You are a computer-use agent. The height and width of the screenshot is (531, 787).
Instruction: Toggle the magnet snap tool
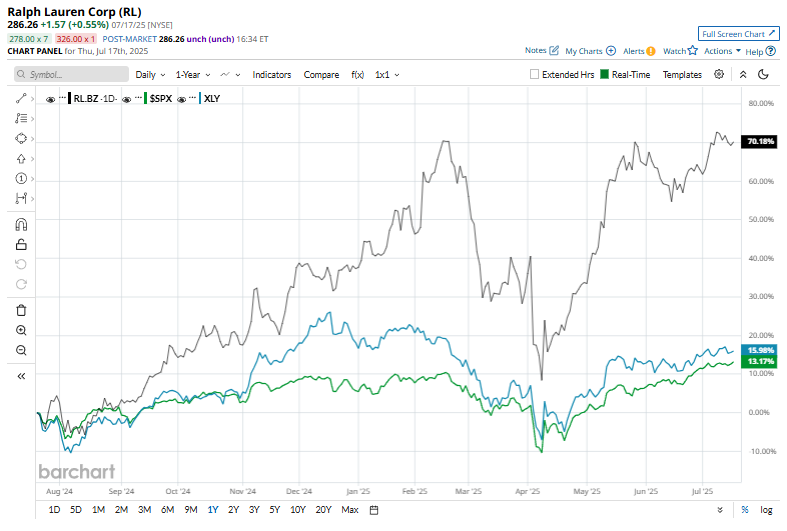coord(21,224)
